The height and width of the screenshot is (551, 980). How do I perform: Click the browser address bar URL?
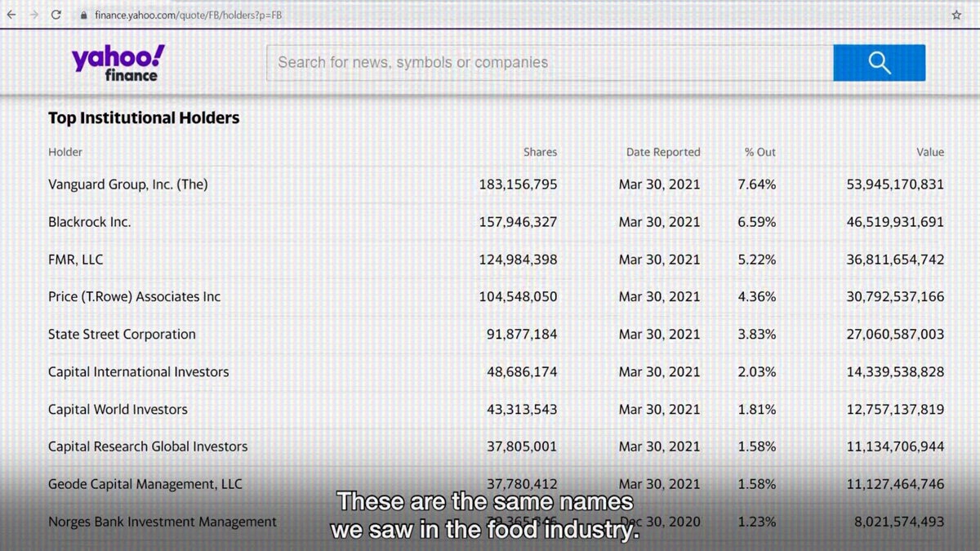(x=188, y=16)
